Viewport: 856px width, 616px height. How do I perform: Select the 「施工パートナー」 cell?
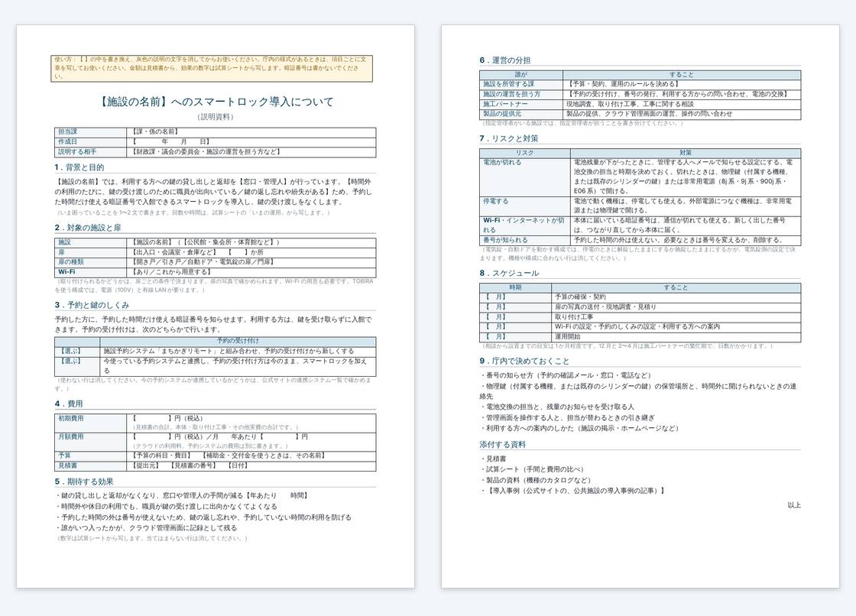click(x=521, y=104)
